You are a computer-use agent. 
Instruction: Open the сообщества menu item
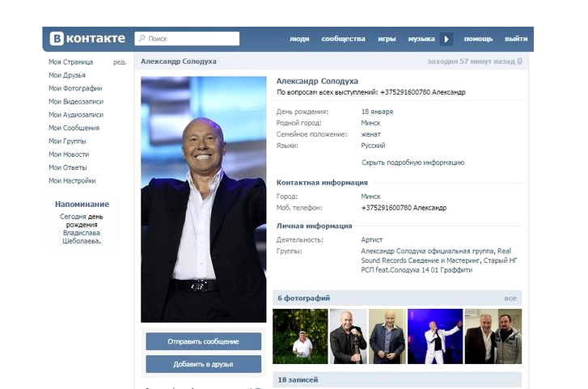tap(343, 39)
